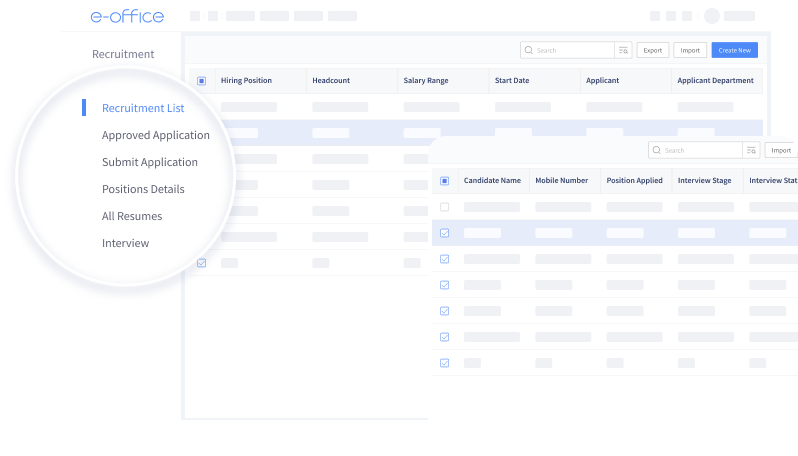Screen dimensions: 798x456
Task: Open Recruitment List in sidebar
Action: tap(143, 108)
